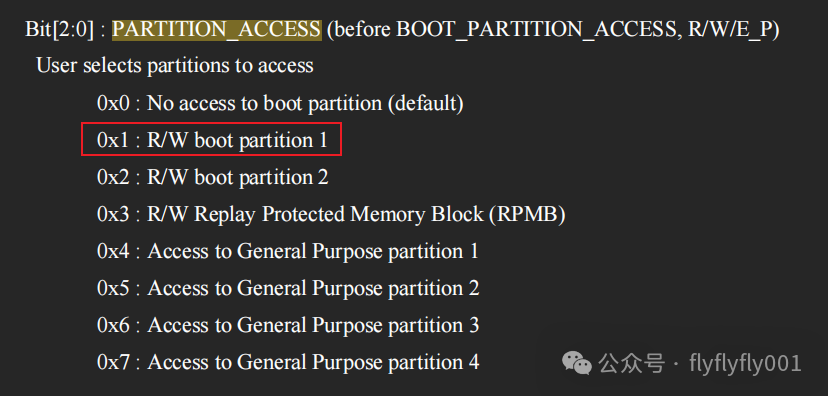Click the 0x3 Replay Protected Memory Block line

point(331,214)
